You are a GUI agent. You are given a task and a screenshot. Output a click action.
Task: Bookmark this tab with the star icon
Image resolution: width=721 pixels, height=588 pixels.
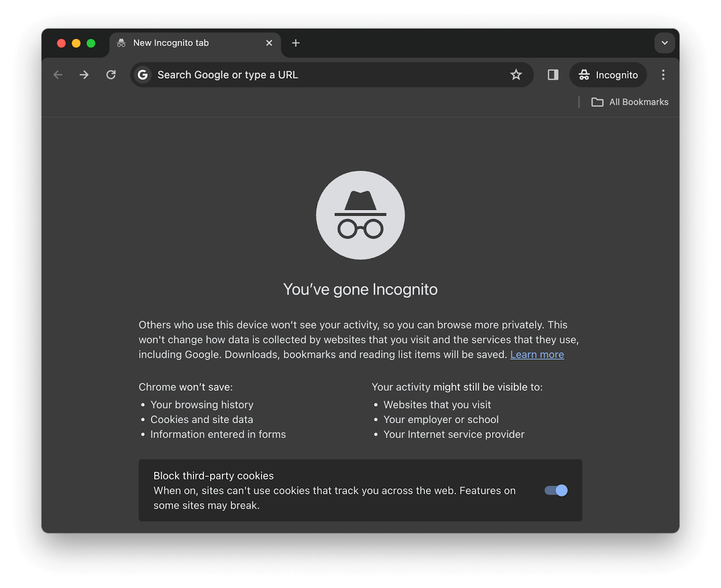coord(516,75)
